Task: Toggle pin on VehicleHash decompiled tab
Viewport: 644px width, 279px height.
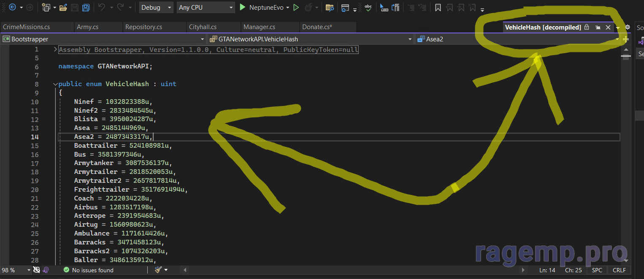Action: pyautogui.click(x=598, y=27)
